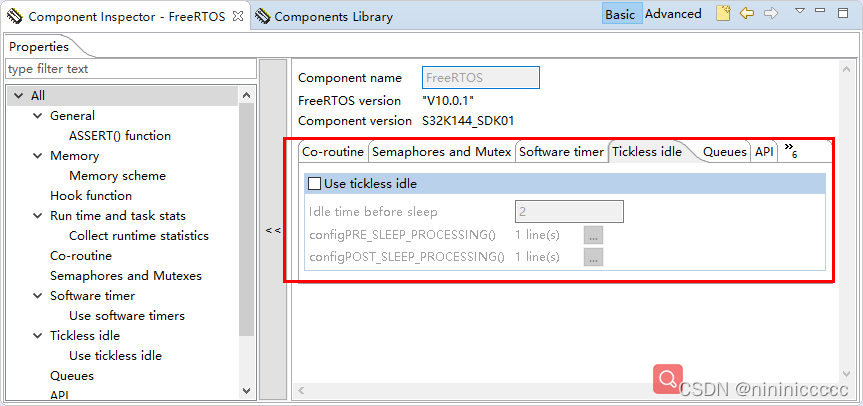The height and width of the screenshot is (406, 863).
Task: Collapse Run time and task stats node
Action: 37,216
